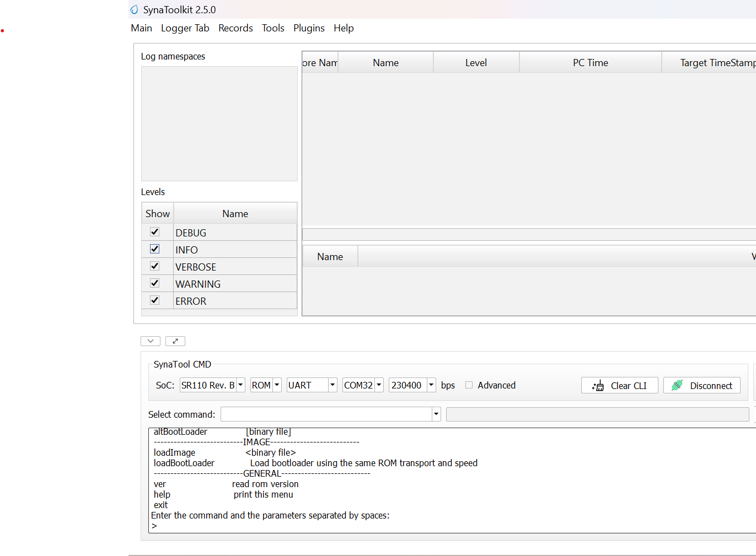Open the ROM mode dropdown
The width and height of the screenshot is (756, 556).
tap(266, 385)
